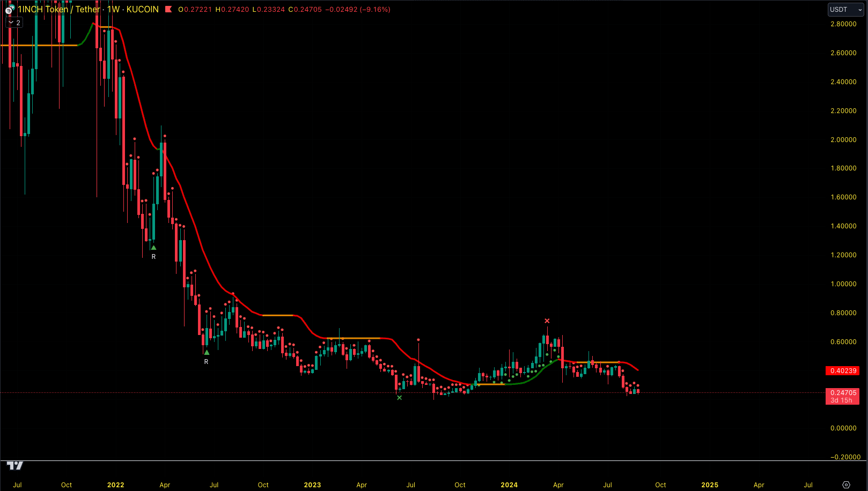Click the 2.80000 price axis label
868x491 pixels.
[x=843, y=24]
